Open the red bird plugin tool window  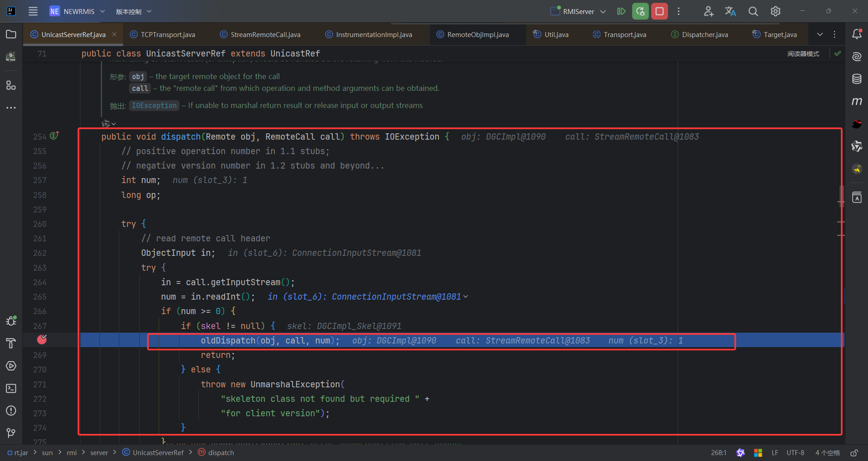point(857,124)
